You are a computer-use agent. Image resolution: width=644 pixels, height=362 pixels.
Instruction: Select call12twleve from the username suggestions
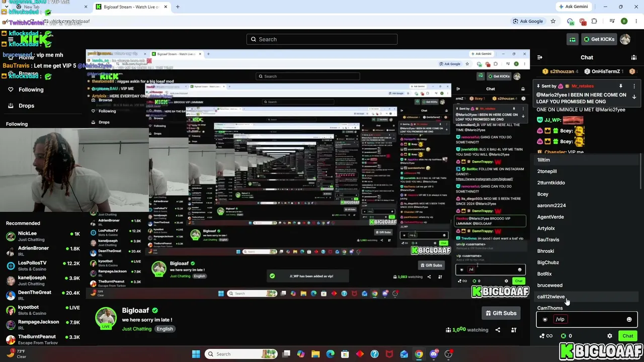coord(587,297)
